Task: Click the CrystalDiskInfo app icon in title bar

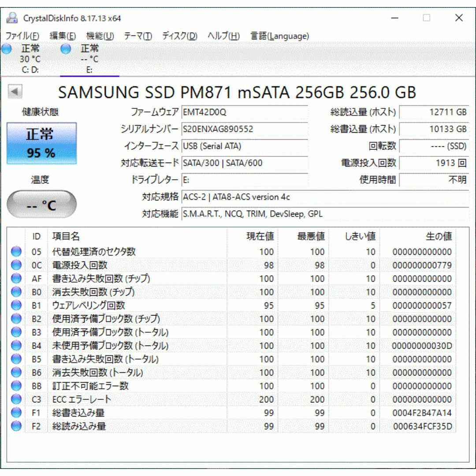Action: click(x=12, y=18)
